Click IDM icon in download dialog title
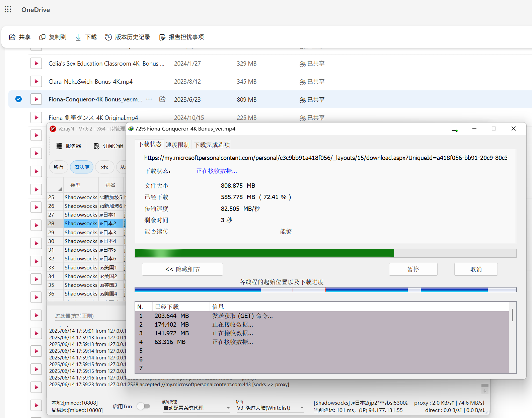The height and width of the screenshot is (418, 532). (x=131, y=129)
